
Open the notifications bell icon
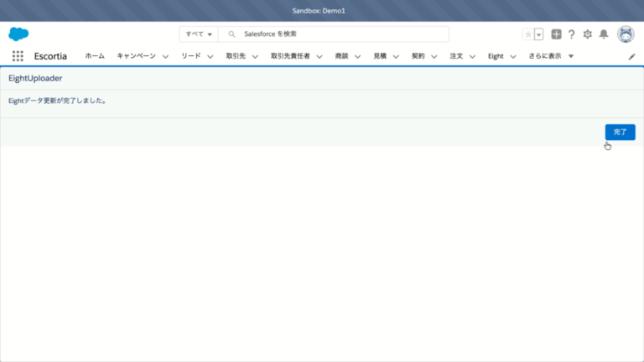pos(603,34)
